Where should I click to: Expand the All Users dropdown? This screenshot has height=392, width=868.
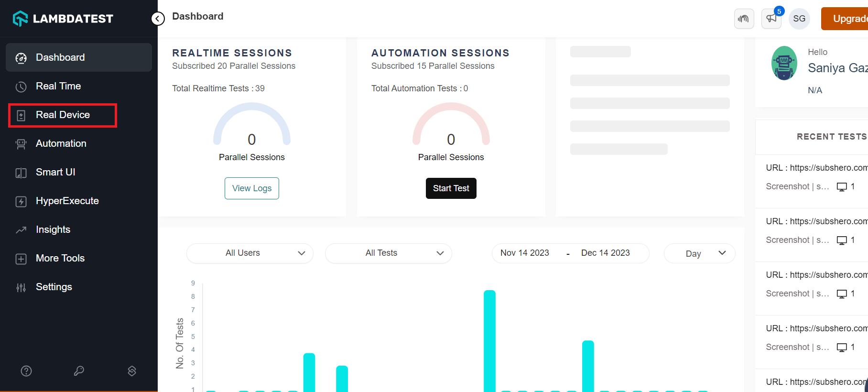(x=250, y=253)
